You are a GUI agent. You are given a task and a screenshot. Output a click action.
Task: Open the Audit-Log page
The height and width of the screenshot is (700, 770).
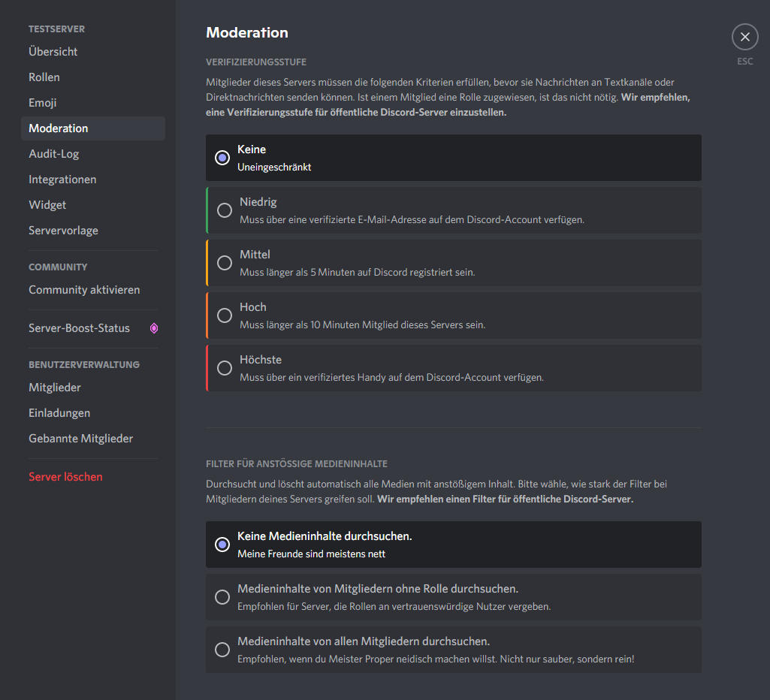point(54,154)
